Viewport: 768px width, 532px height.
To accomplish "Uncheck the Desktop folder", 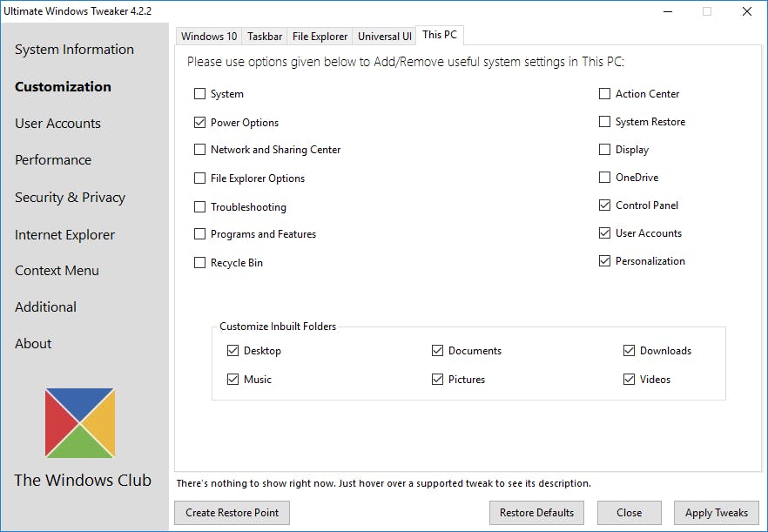I will click(233, 351).
